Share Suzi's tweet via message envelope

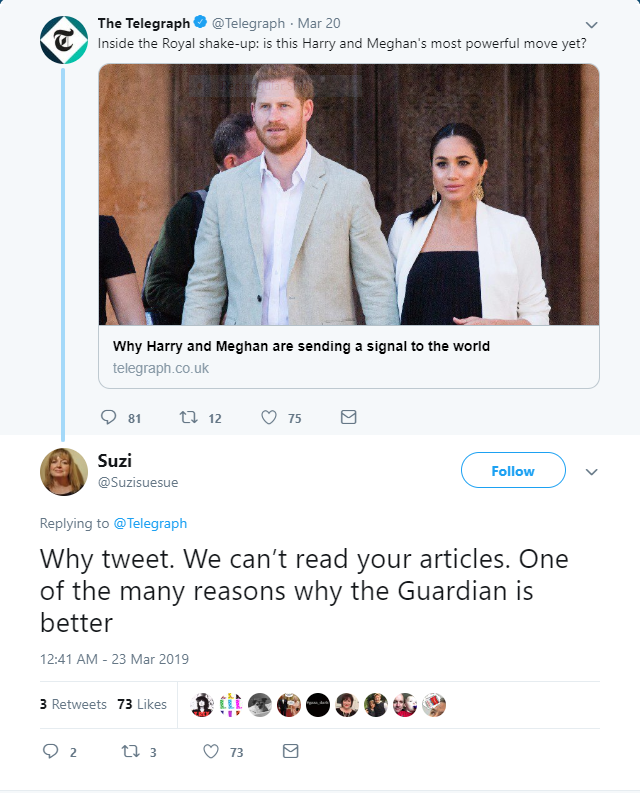tap(290, 751)
